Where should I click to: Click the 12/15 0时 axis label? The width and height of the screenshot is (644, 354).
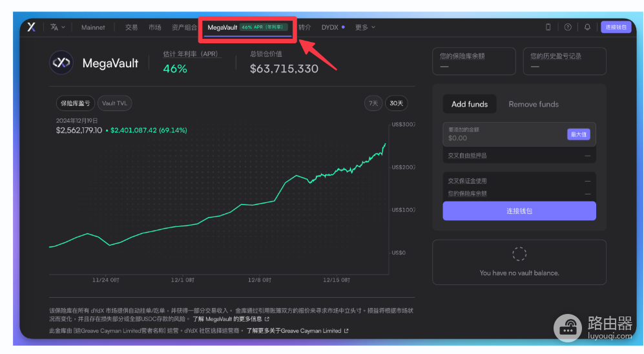[x=337, y=280]
